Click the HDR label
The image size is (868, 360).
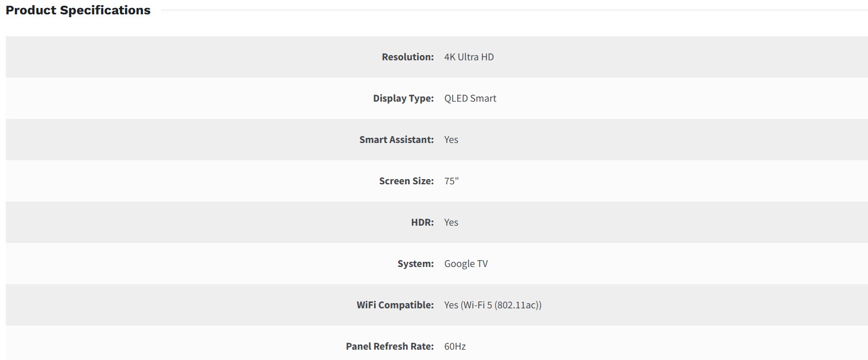tap(422, 222)
